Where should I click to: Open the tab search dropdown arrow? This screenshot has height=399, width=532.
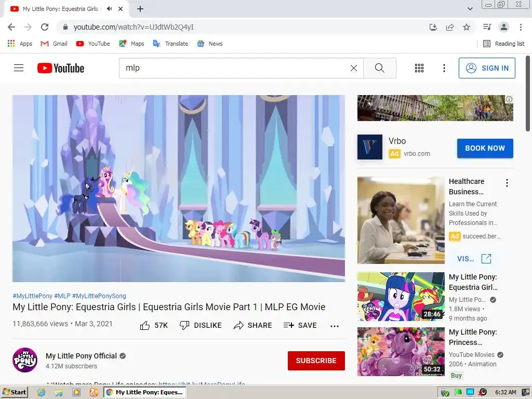pyautogui.click(x=470, y=9)
